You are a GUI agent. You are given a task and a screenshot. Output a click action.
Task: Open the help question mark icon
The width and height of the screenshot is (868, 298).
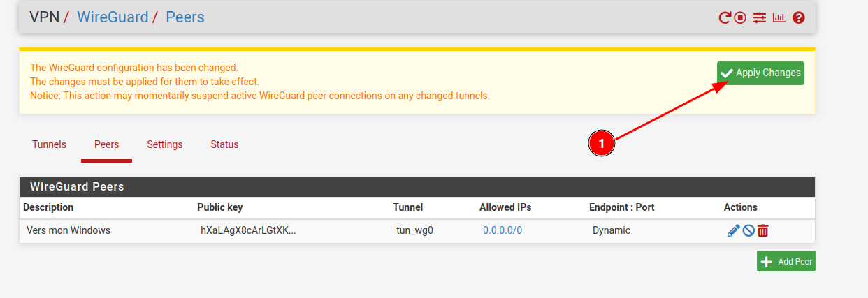coord(799,17)
